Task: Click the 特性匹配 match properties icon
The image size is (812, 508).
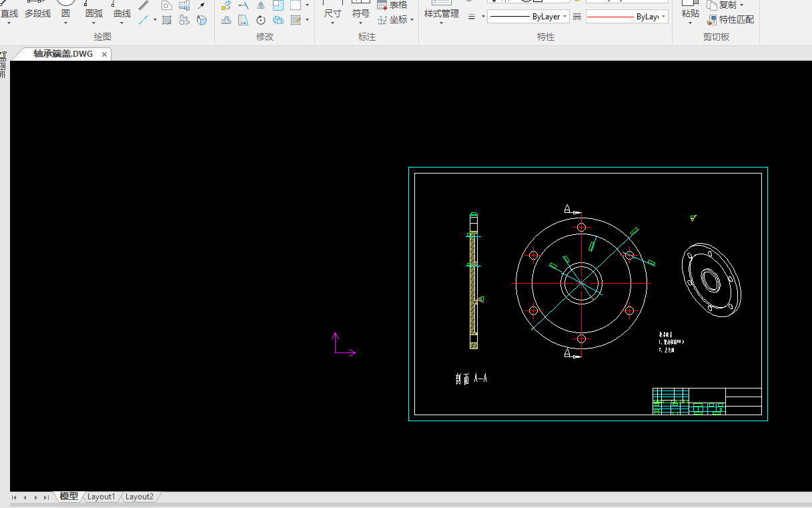Action: pos(713,20)
